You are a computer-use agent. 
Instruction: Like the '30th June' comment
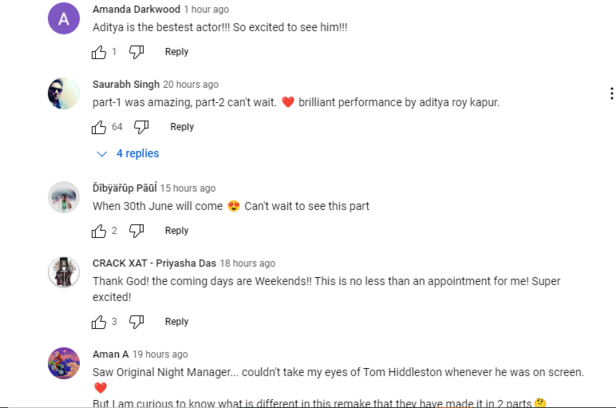99,231
